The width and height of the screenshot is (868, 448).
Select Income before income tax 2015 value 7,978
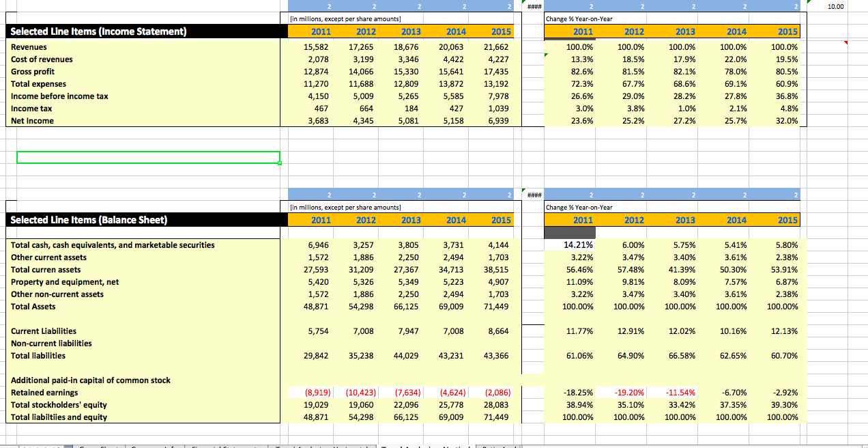click(499, 96)
